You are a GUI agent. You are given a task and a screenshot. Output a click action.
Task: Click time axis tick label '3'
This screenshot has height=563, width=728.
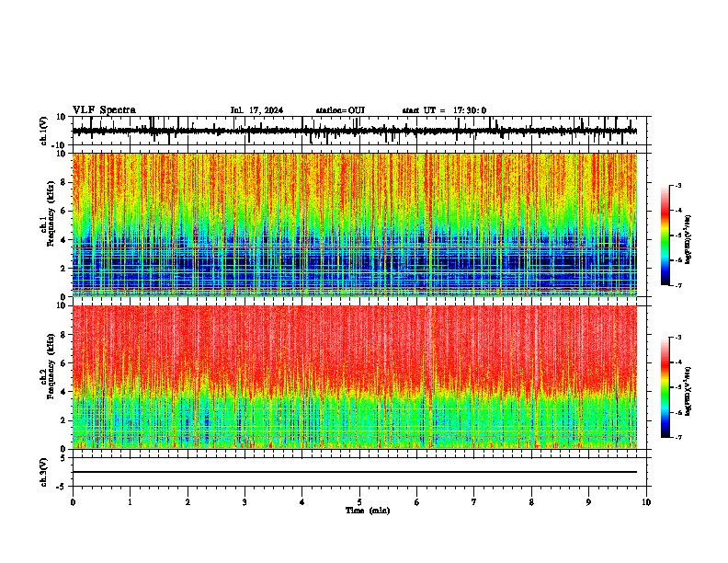pyautogui.click(x=245, y=502)
